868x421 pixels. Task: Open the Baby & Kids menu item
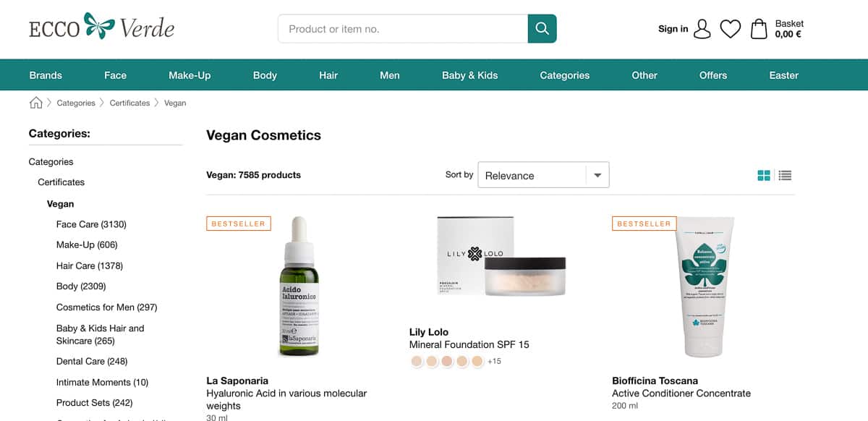click(470, 75)
